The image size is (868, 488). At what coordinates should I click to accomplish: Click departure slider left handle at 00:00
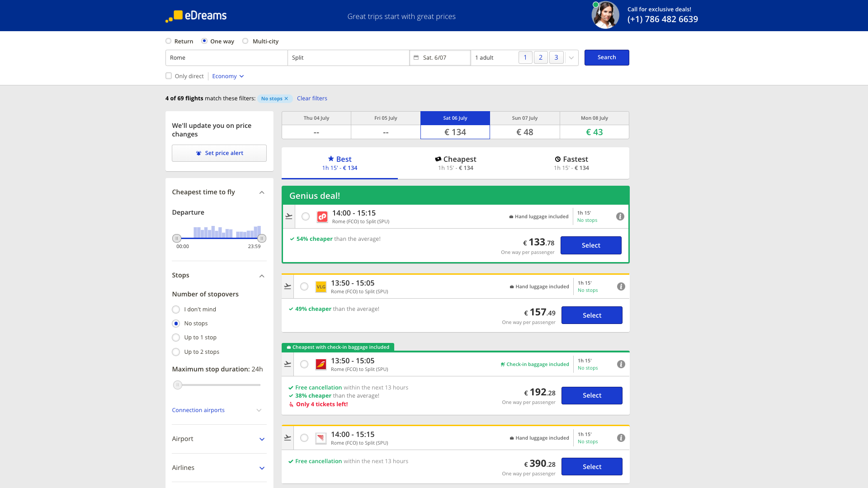tap(177, 238)
